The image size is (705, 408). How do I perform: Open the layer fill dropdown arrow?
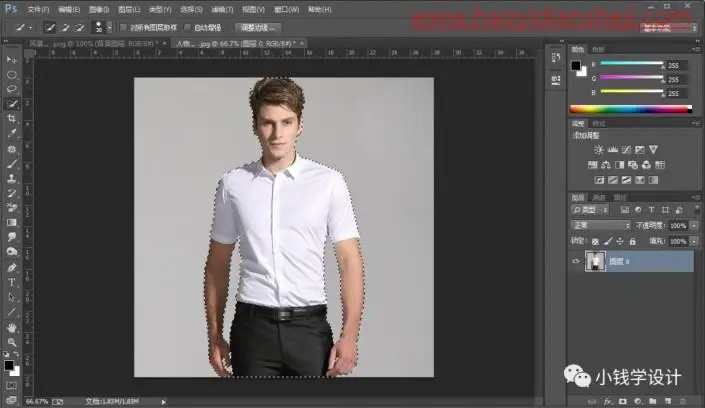[x=694, y=242]
